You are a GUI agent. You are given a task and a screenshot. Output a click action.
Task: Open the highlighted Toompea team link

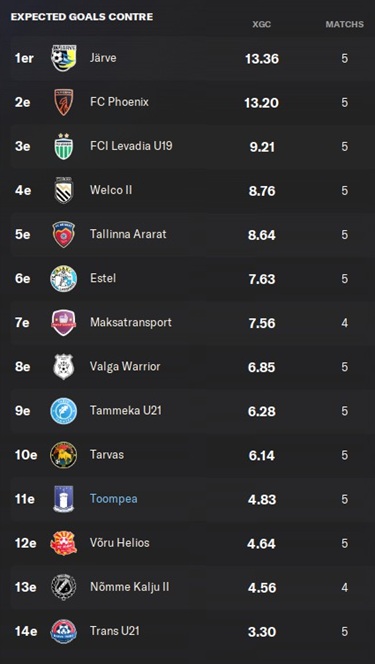pyautogui.click(x=113, y=499)
